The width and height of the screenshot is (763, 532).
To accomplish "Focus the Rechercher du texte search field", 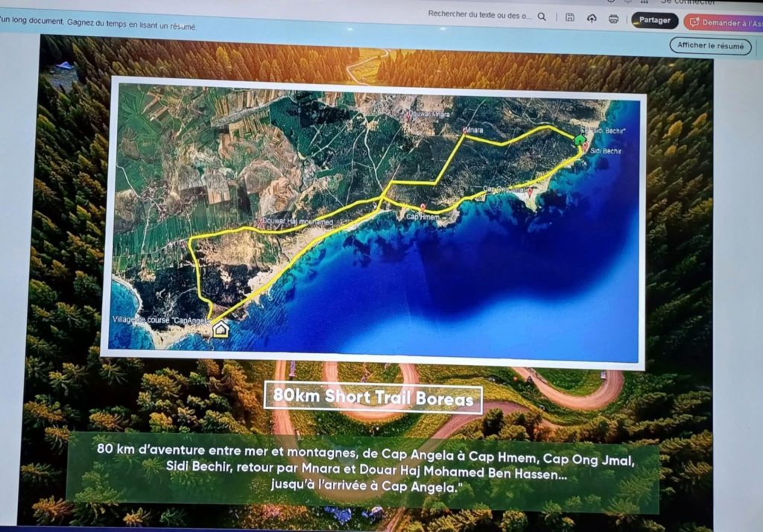I will (480, 16).
